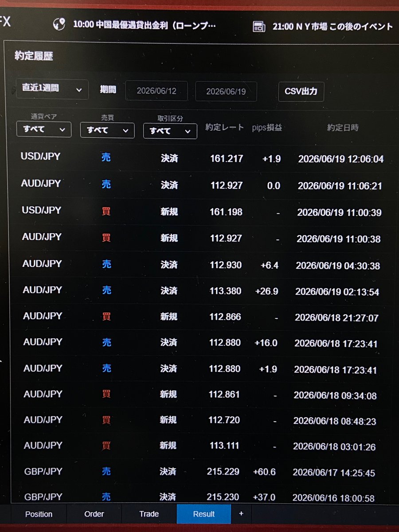Click rate 113.380
This screenshot has height=532, width=399.
(226, 291)
